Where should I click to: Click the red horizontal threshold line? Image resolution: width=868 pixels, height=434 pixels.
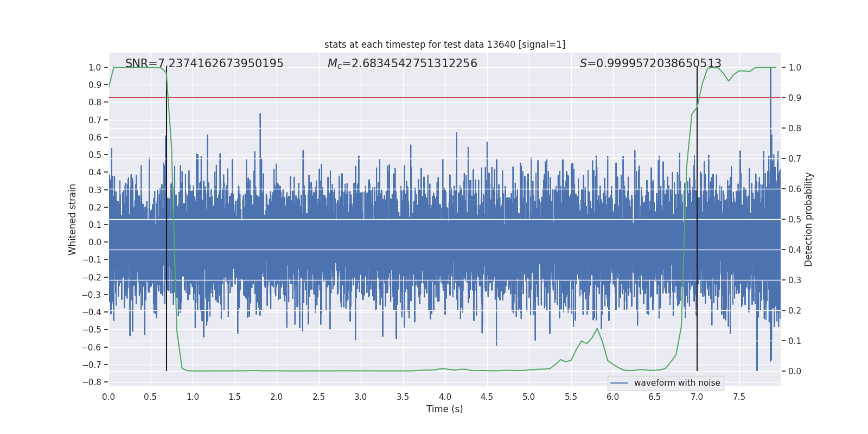point(445,98)
